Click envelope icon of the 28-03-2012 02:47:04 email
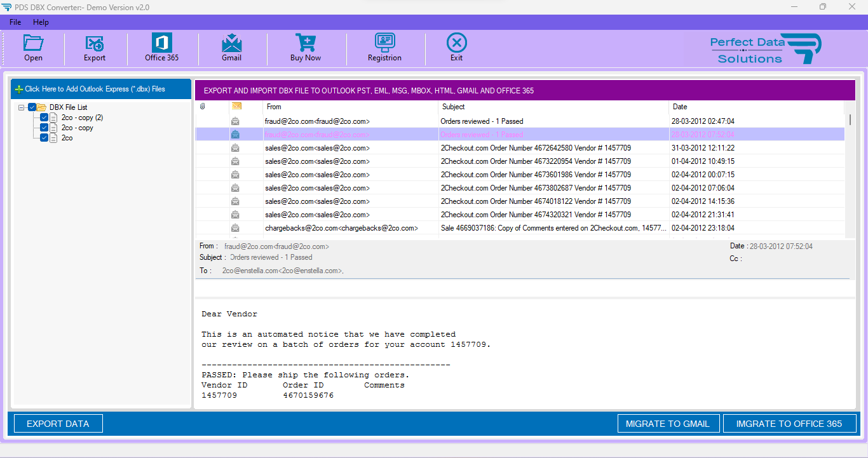868x458 pixels. click(235, 121)
